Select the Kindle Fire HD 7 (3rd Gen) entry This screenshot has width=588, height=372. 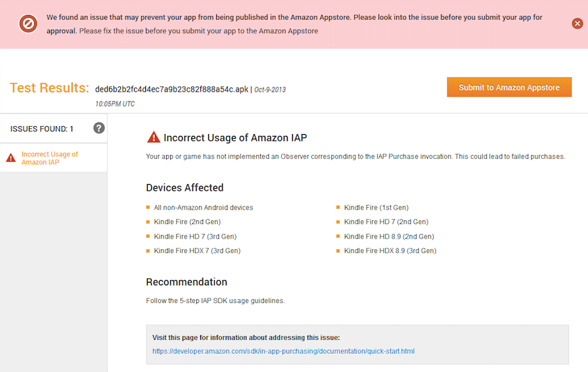[195, 237]
